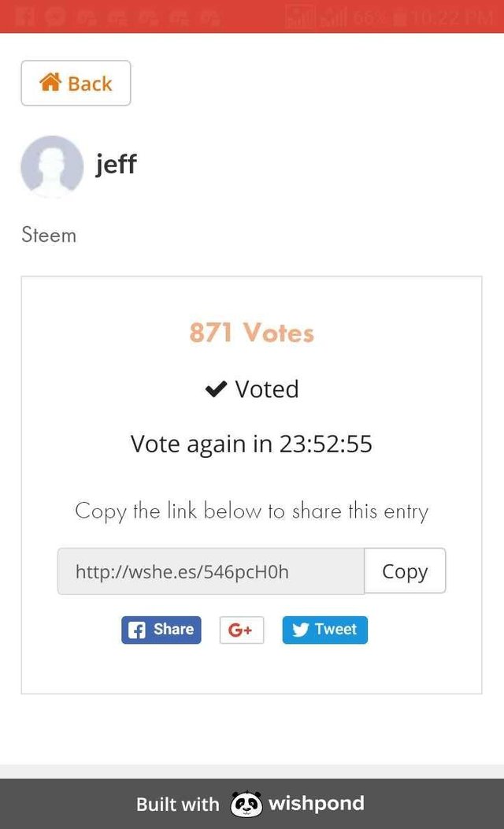Click the 871 Votes count

pos(251,333)
